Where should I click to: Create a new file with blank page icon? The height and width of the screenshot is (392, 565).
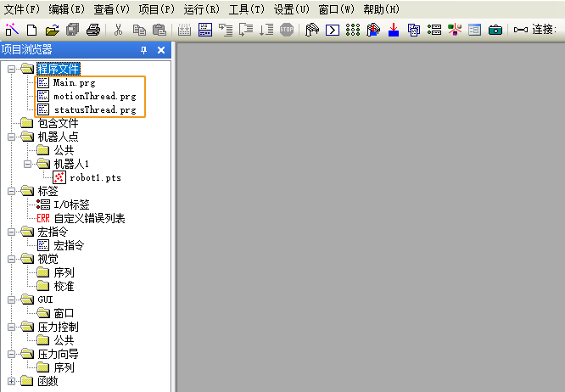pyautogui.click(x=32, y=30)
